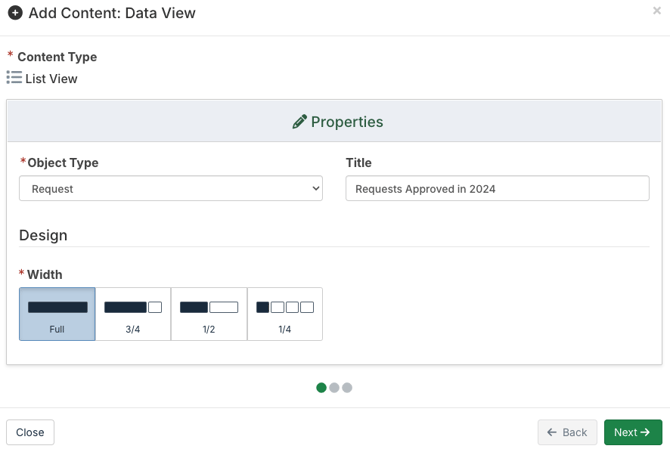Screen dimensions: 670x452
Task: Click the List View icon
Action: tap(14, 78)
